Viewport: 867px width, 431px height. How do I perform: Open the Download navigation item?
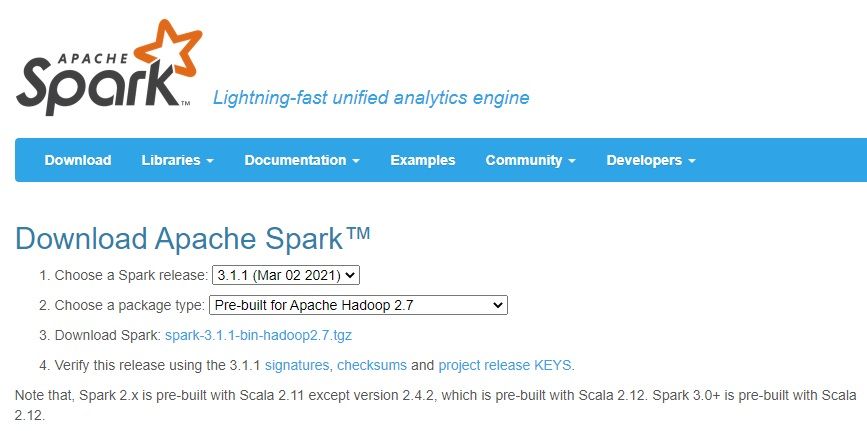click(x=78, y=160)
